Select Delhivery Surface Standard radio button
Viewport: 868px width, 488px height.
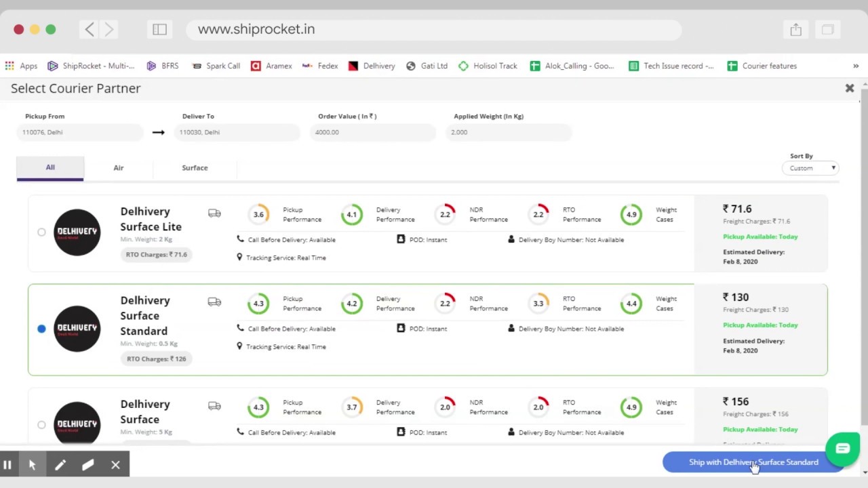coord(41,329)
